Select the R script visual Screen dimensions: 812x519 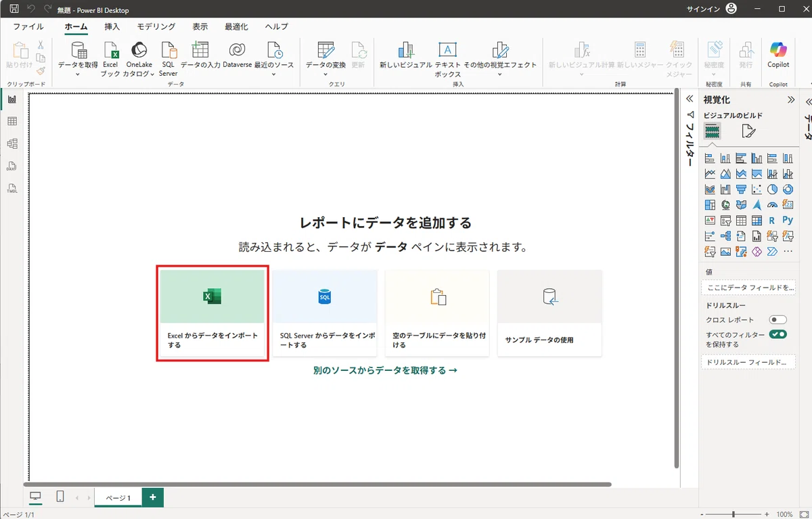(772, 221)
